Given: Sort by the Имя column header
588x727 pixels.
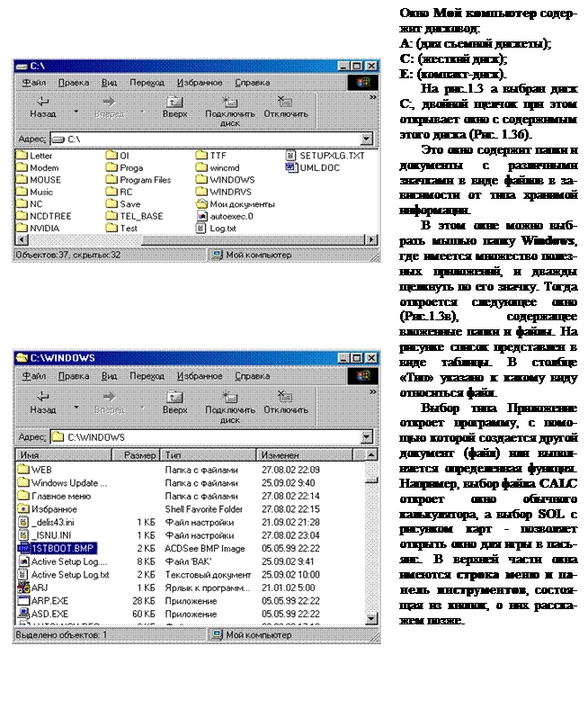Looking at the screenshot, I should click(64, 455).
